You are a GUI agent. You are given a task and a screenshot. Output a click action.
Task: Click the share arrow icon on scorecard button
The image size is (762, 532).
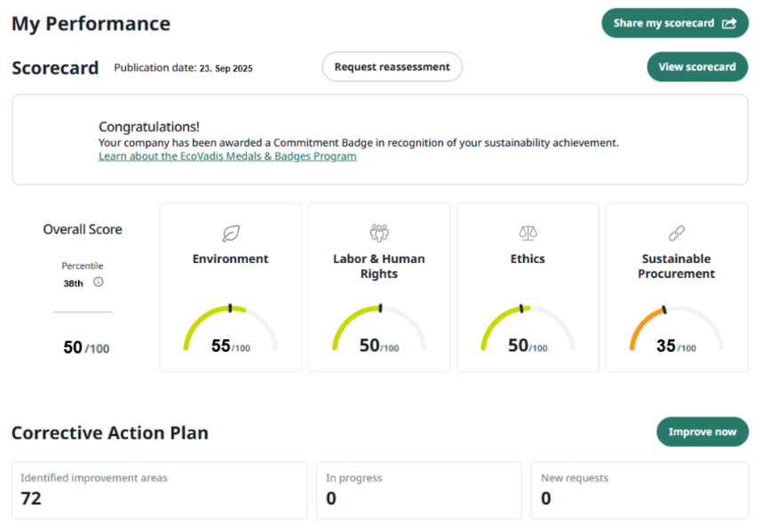(x=729, y=23)
